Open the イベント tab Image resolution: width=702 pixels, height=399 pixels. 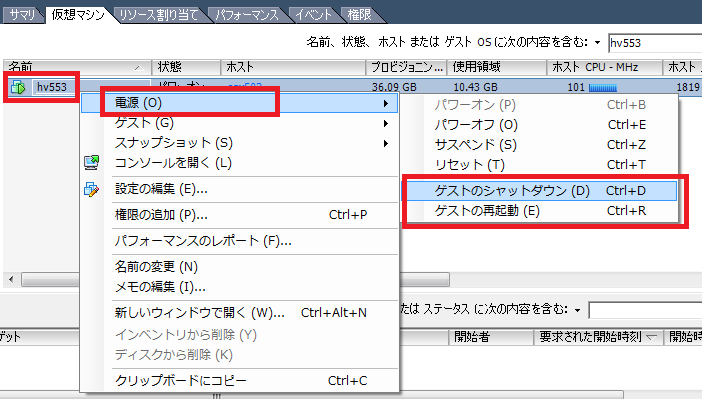pyautogui.click(x=313, y=15)
